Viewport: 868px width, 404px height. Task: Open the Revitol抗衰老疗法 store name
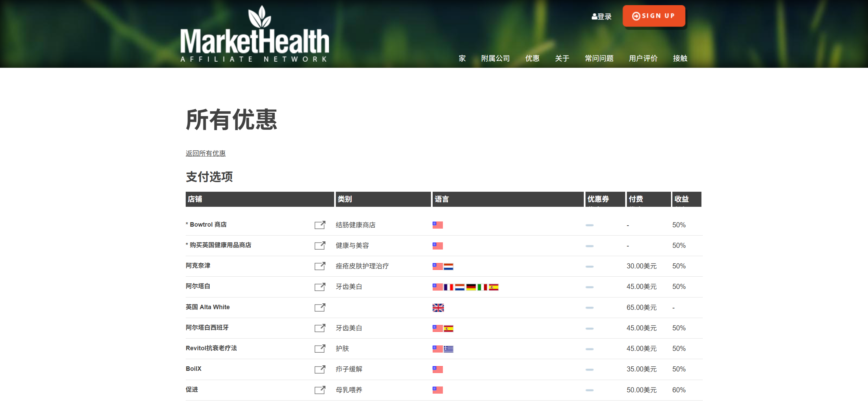[x=211, y=348]
